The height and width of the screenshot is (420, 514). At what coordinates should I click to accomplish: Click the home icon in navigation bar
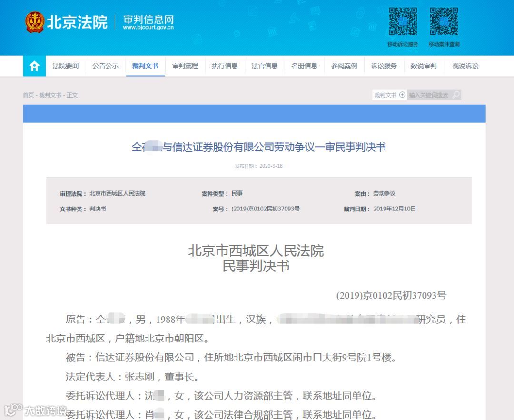[x=34, y=66]
